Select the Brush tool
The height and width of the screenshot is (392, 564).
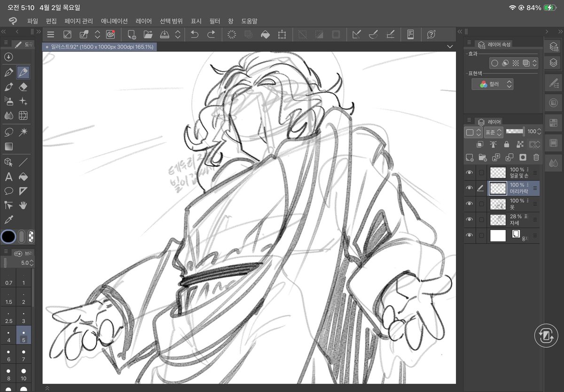8,87
